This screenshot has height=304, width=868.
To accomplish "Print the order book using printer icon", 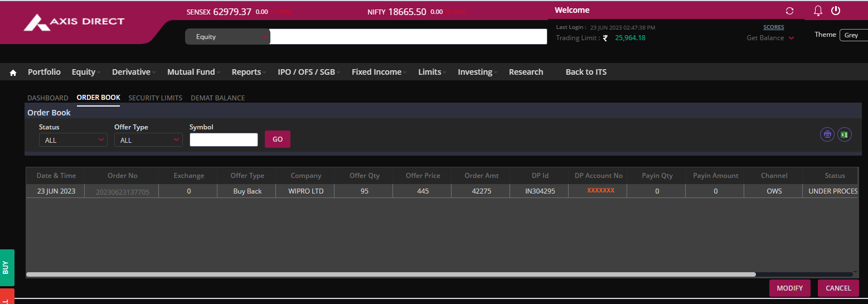I will (x=827, y=134).
